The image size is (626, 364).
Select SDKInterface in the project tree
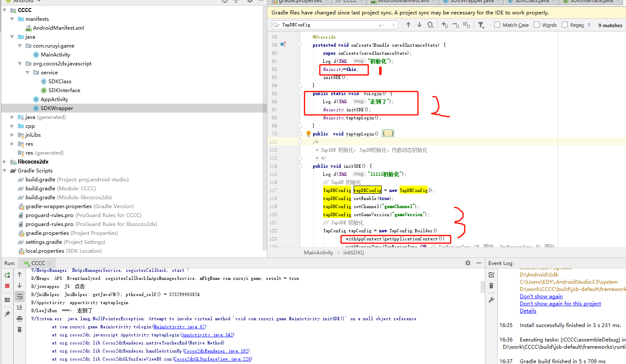click(x=64, y=90)
